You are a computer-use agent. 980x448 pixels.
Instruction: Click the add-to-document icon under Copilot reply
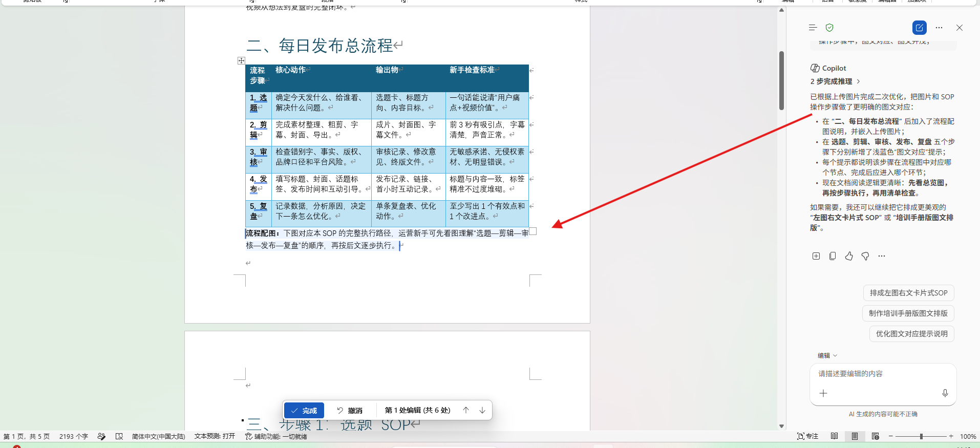816,256
